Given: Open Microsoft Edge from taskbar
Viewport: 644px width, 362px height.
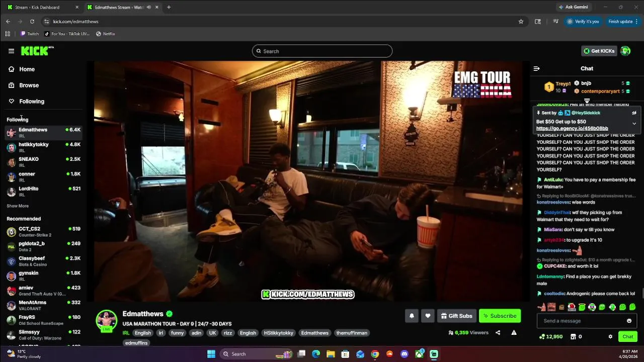Looking at the screenshot, I should click(x=316, y=354).
